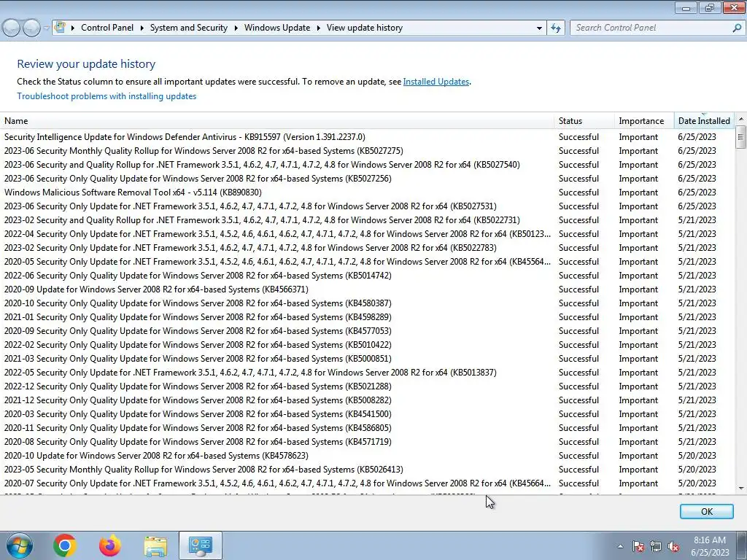Select the KB5026413 Monthly Quality Rollup row
Viewport: 747px width, 560px height.
click(367, 470)
